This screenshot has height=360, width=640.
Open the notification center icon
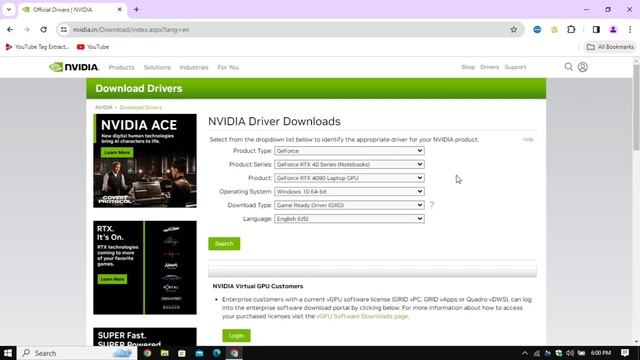tap(625, 353)
